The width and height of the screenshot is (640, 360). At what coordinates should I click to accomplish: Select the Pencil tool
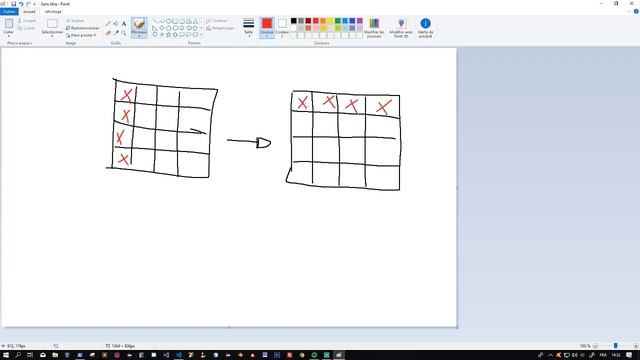108,24
